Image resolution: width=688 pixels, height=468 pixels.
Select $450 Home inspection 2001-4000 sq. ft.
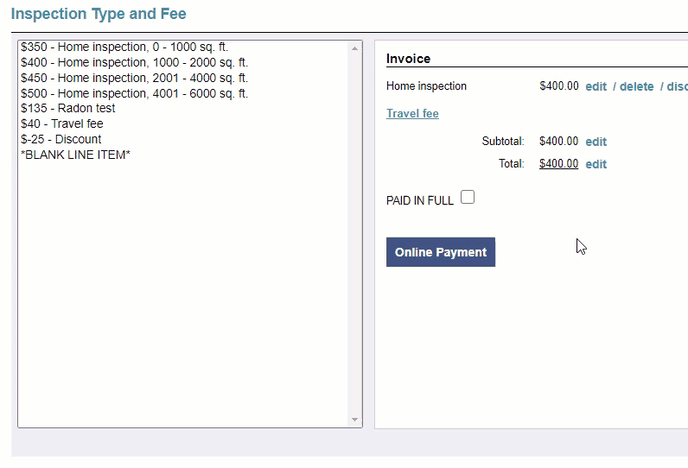click(x=133, y=78)
